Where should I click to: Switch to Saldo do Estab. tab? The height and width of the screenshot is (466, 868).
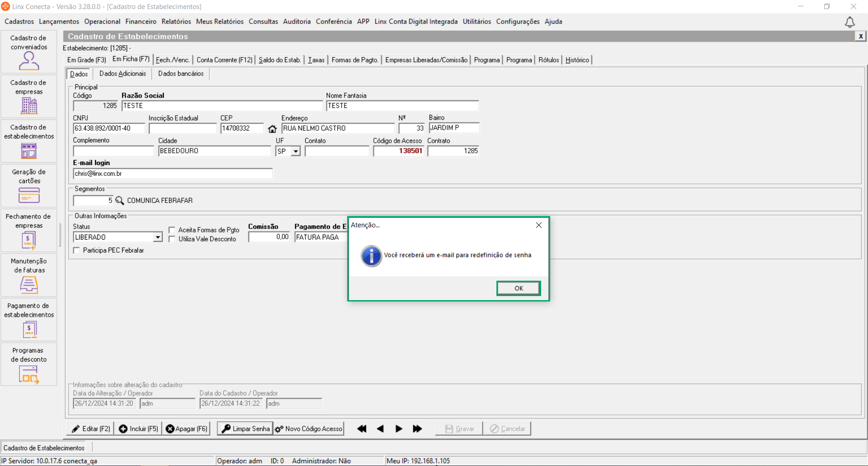(280, 60)
